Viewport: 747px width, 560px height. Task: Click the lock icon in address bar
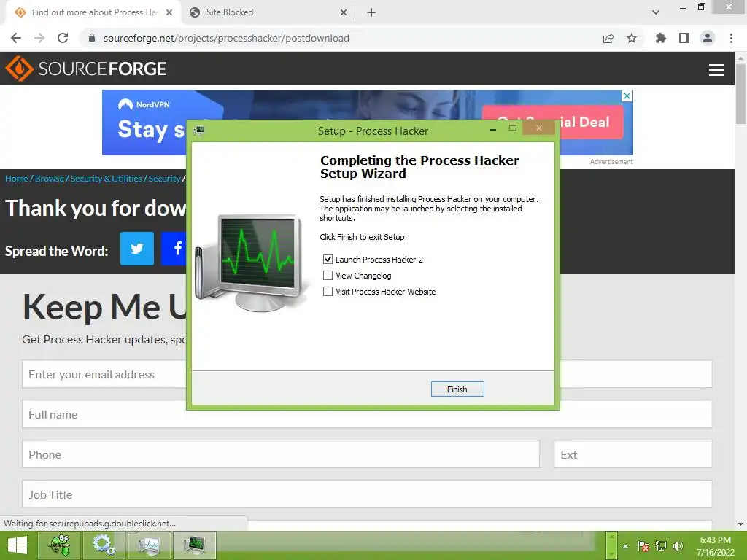coord(92,38)
